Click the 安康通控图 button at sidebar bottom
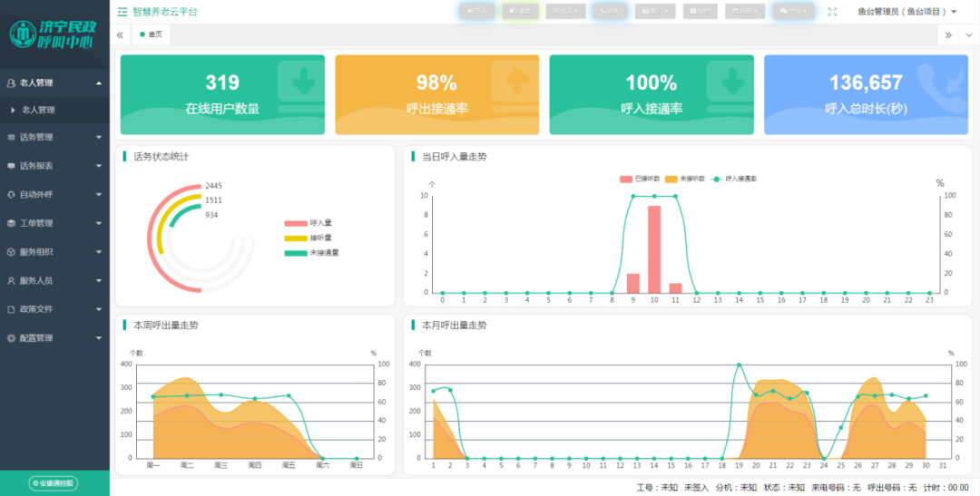 (54, 483)
